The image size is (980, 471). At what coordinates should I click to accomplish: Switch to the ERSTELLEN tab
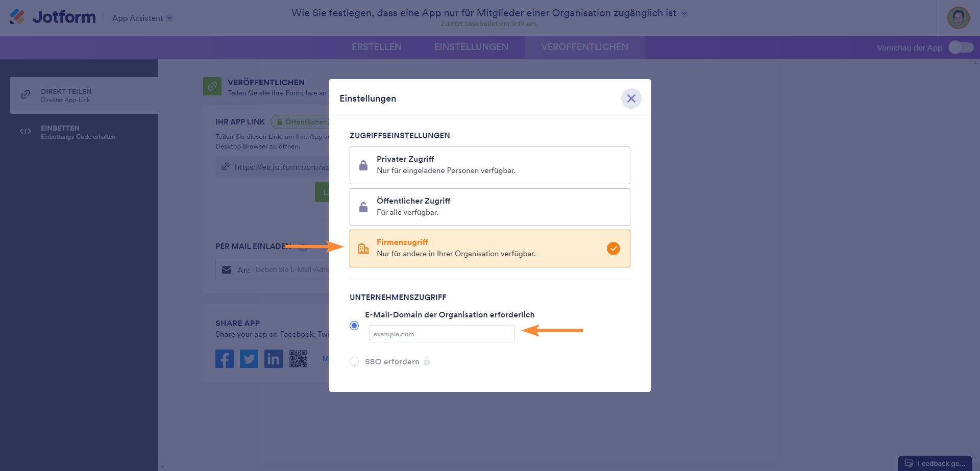376,47
